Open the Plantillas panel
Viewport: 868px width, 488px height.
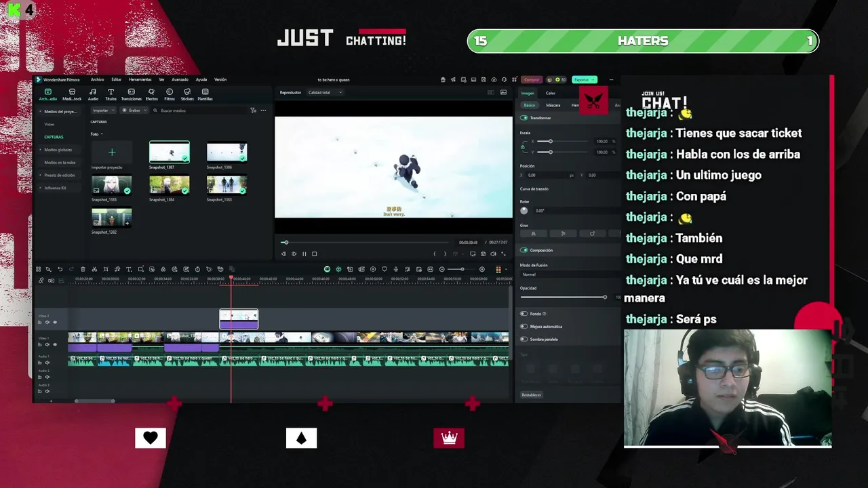coord(205,94)
